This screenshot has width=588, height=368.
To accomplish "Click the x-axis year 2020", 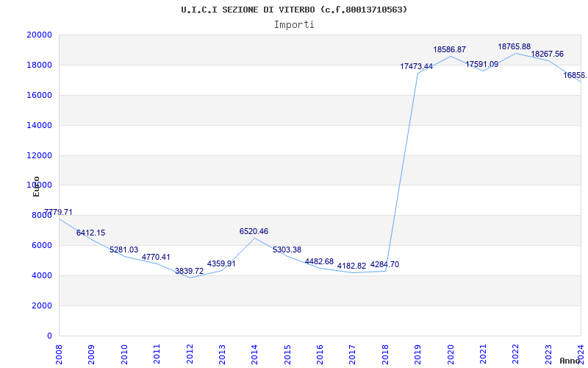I will pyautogui.click(x=451, y=354).
